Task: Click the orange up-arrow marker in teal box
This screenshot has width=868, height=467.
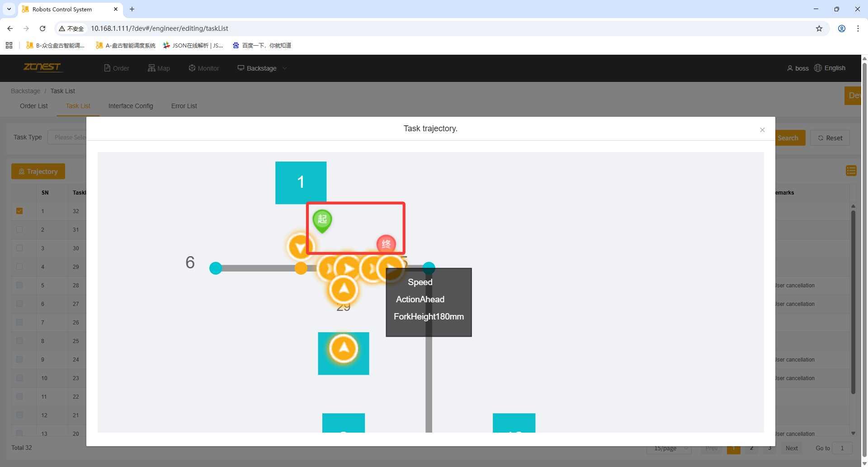Action: coord(344,349)
